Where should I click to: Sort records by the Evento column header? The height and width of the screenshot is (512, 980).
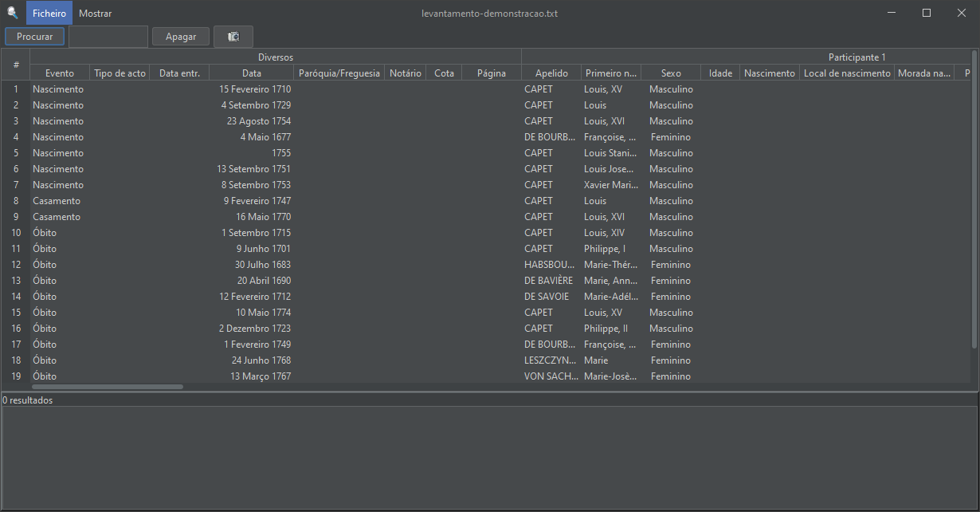pos(59,73)
